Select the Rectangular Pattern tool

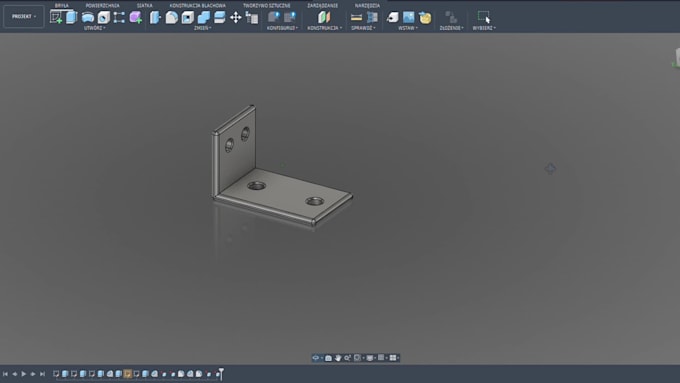119,17
